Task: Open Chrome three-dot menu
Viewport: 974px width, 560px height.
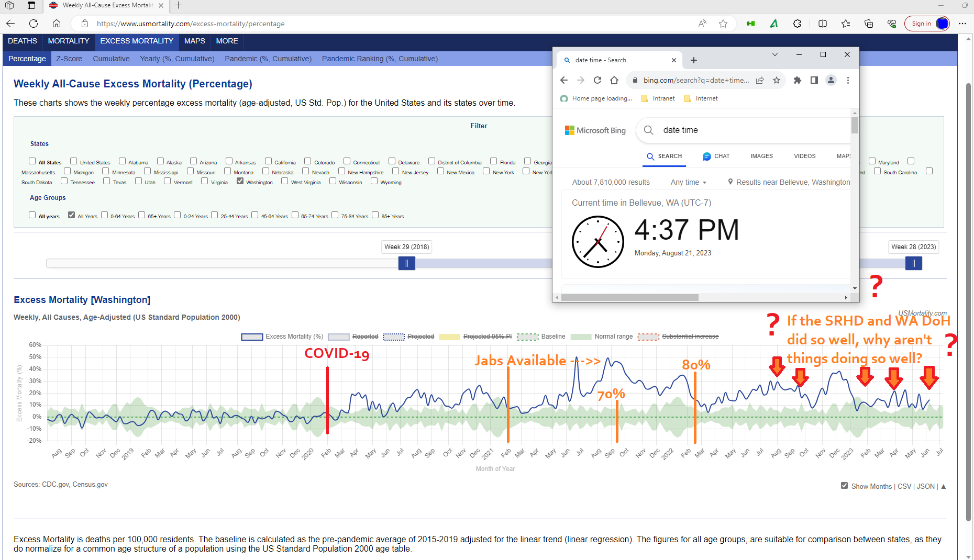Action: [848, 80]
